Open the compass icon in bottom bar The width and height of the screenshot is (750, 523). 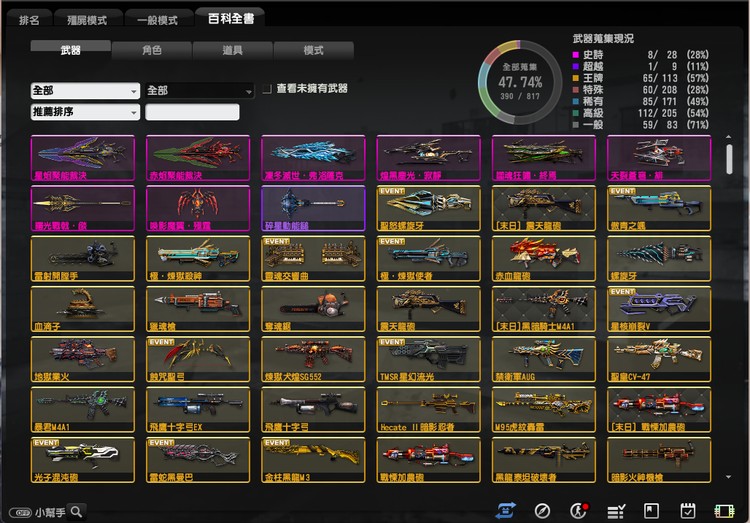click(x=542, y=511)
